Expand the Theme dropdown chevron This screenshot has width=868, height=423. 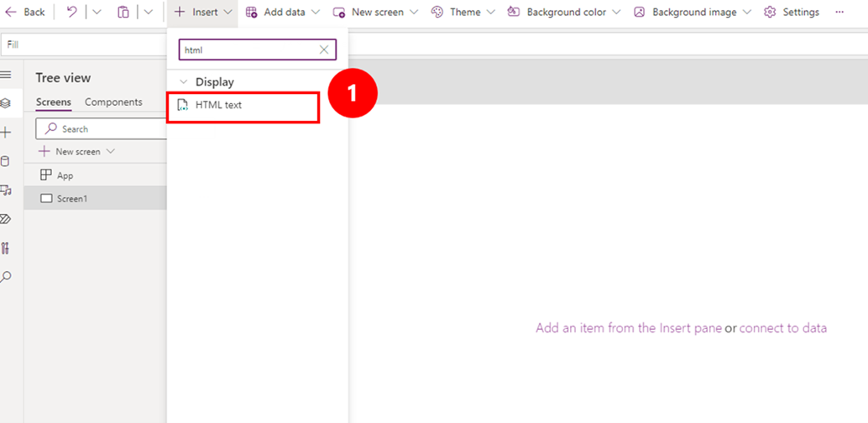490,13
